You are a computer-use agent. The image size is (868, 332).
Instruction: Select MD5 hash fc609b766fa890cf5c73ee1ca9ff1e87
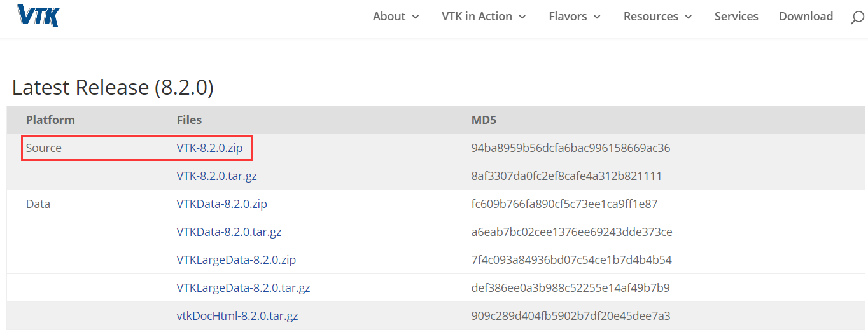point(564,204)
